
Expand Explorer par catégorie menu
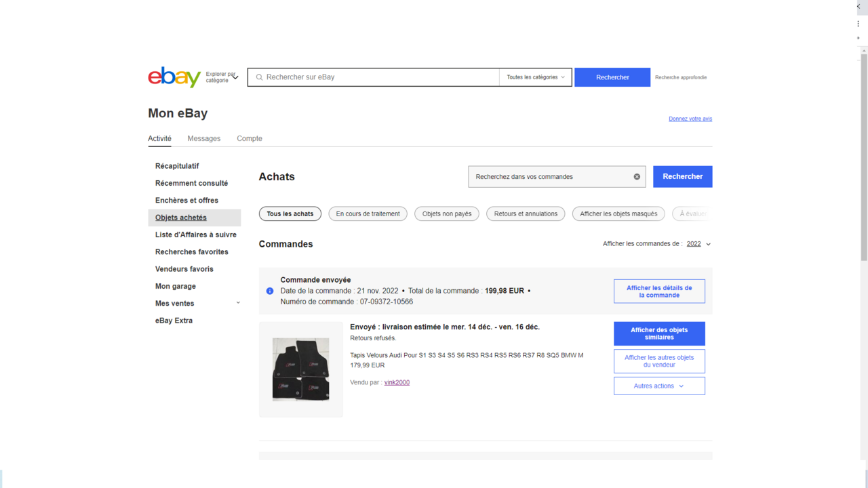[222, 77]
